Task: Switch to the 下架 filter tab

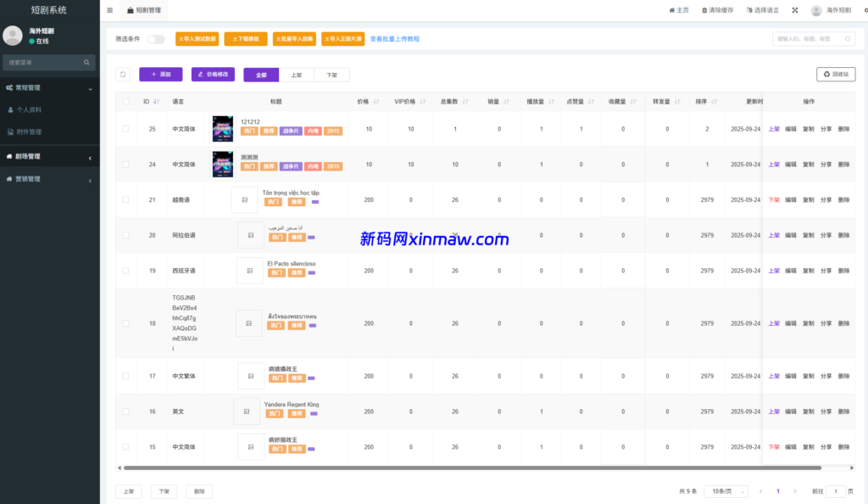Action: click(331, 75)
